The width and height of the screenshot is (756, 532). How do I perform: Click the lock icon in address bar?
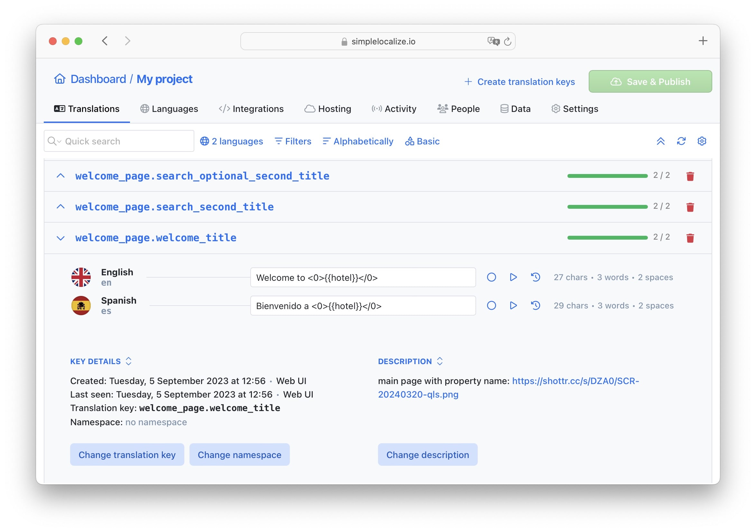(344, 41)
